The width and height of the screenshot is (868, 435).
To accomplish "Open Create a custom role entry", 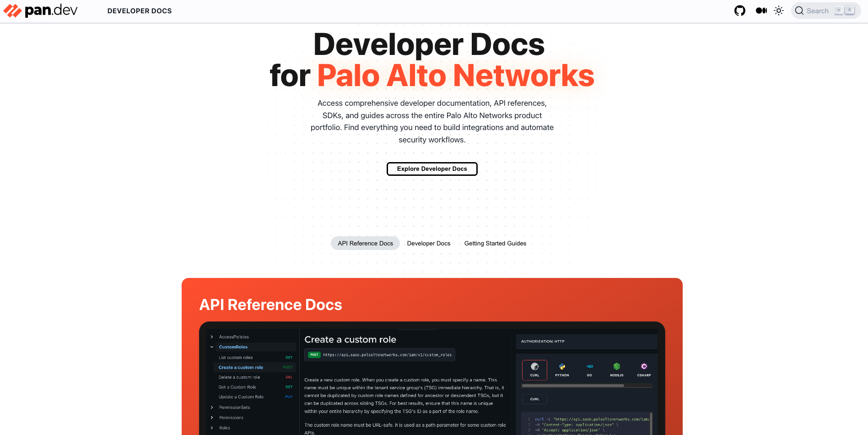I will coord(255,367).
